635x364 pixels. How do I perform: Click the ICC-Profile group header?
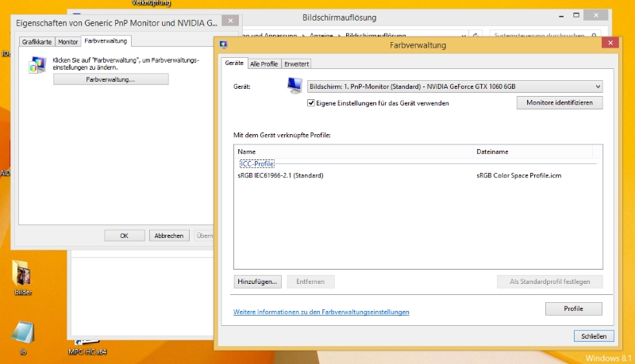point(257,164)
